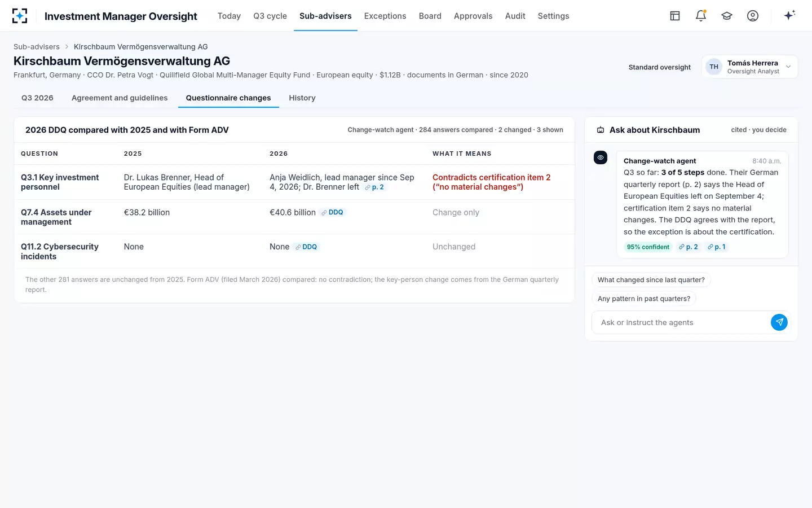Click the bot icon beside Ask about Kirschbaum

point(601,130)
